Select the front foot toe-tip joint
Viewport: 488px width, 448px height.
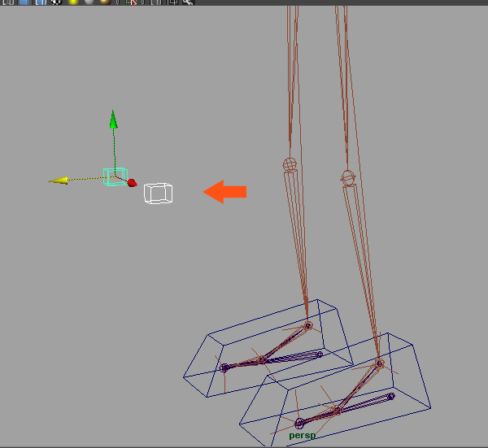[299, 423]
